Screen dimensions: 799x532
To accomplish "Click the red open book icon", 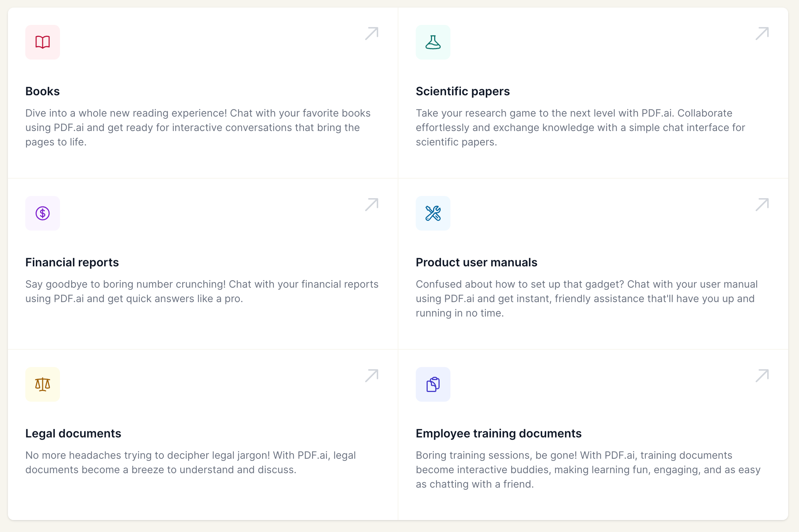I will click(x=43, y=42).
